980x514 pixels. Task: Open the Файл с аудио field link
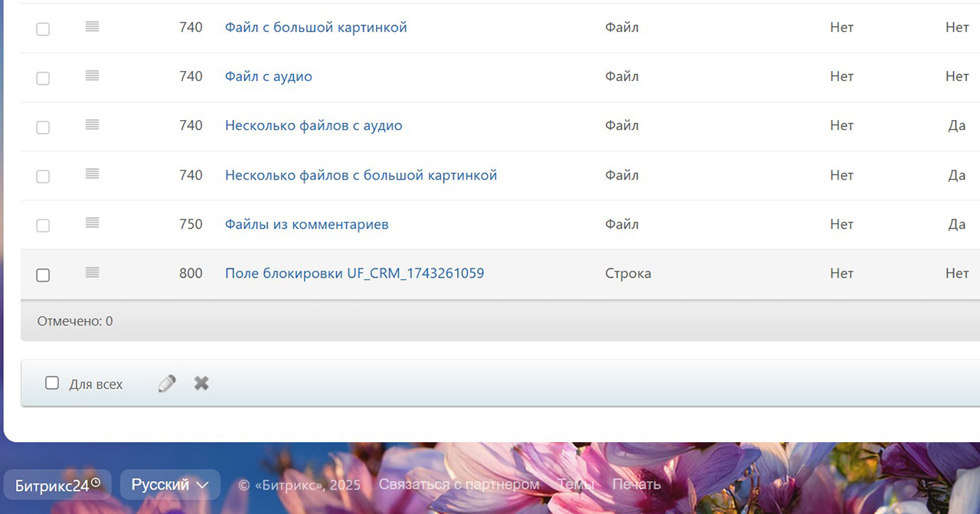point(269,76)
